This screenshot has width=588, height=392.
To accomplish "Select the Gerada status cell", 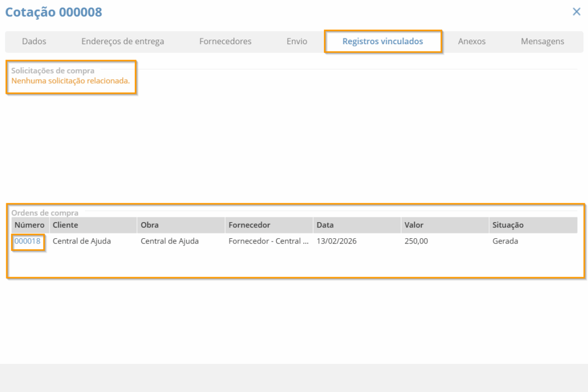I will [505, 241].
